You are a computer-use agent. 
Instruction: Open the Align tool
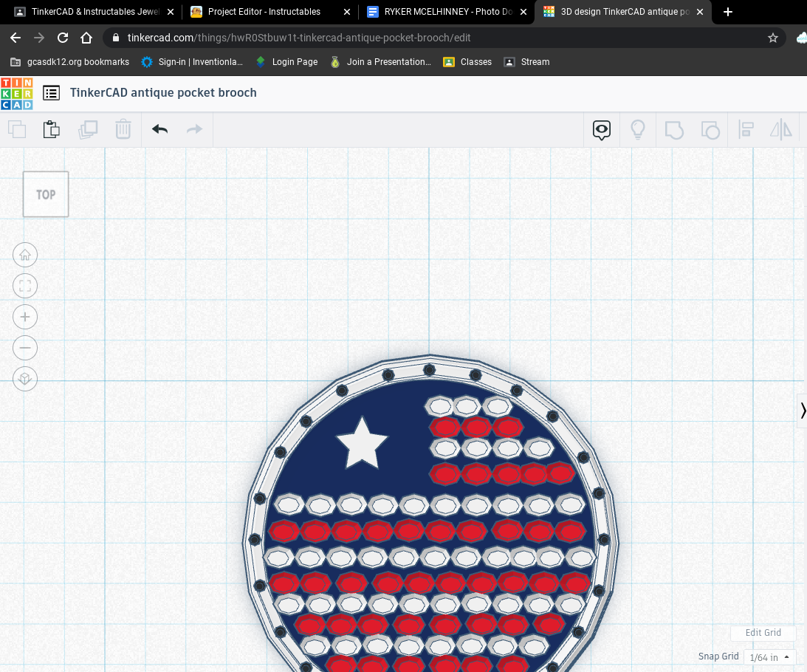746,129
